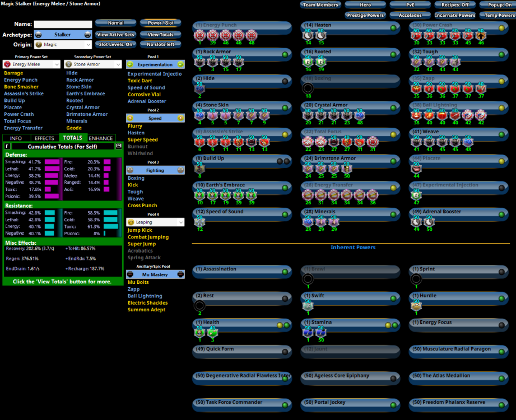516x420 pixels.
Task: Toggle the Rock Armor power on/off light
Action: coord(285,54)
